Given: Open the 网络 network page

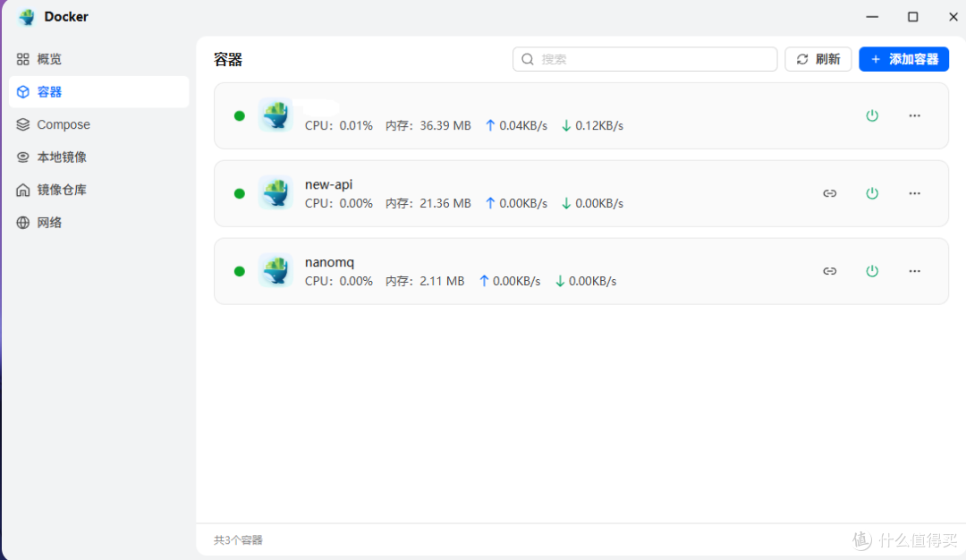Looking at the screenshot, I should pyautogui.click(x=98, y=223).
